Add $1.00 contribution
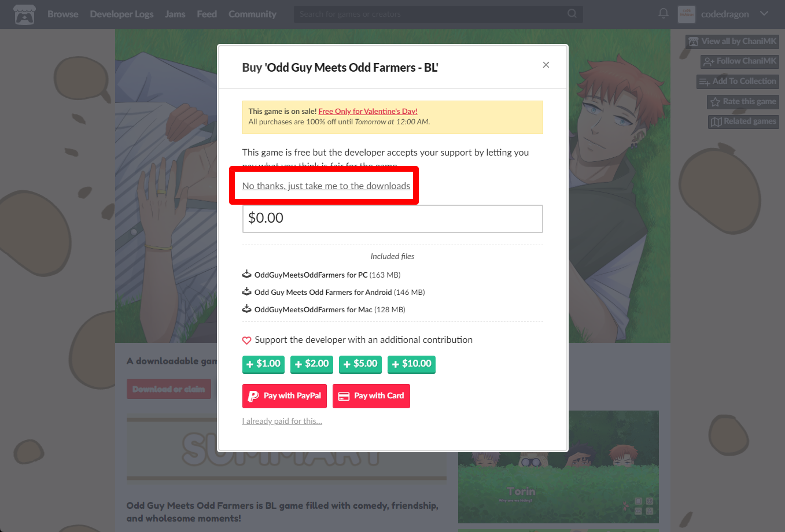785x532 pixels. (x=263, y=364)
